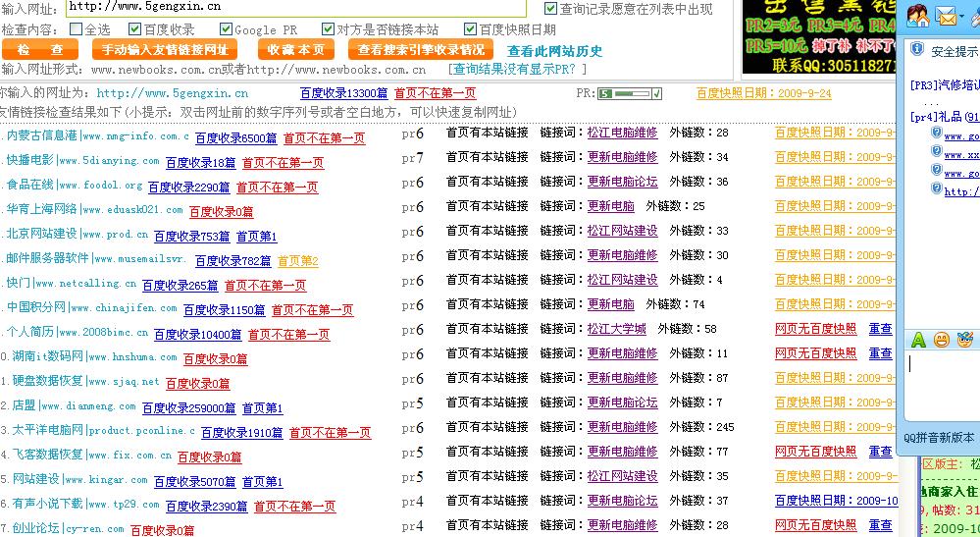
Task: Click shield icon before the http:/ link
Action: 936,188
